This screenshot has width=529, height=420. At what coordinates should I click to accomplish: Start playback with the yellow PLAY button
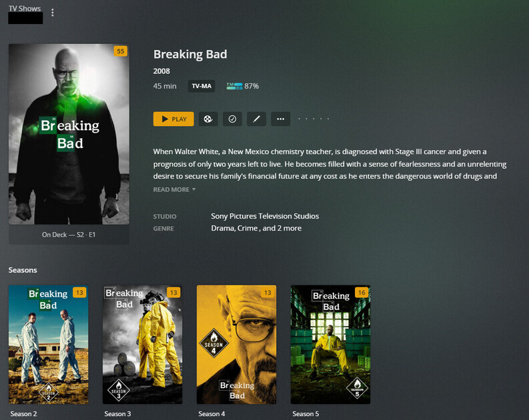point(173,119)
